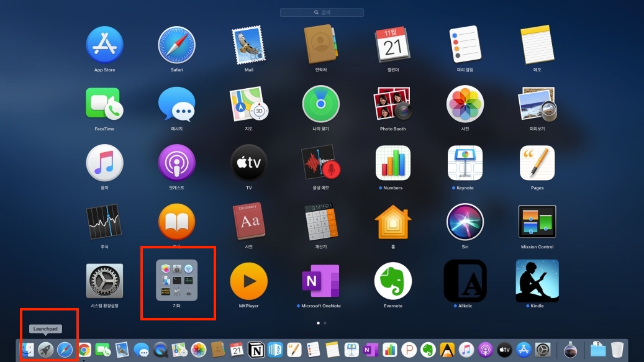
Task: Open 연락처 (Contacts) in the Launchpad grid
Action: [321, 44]
